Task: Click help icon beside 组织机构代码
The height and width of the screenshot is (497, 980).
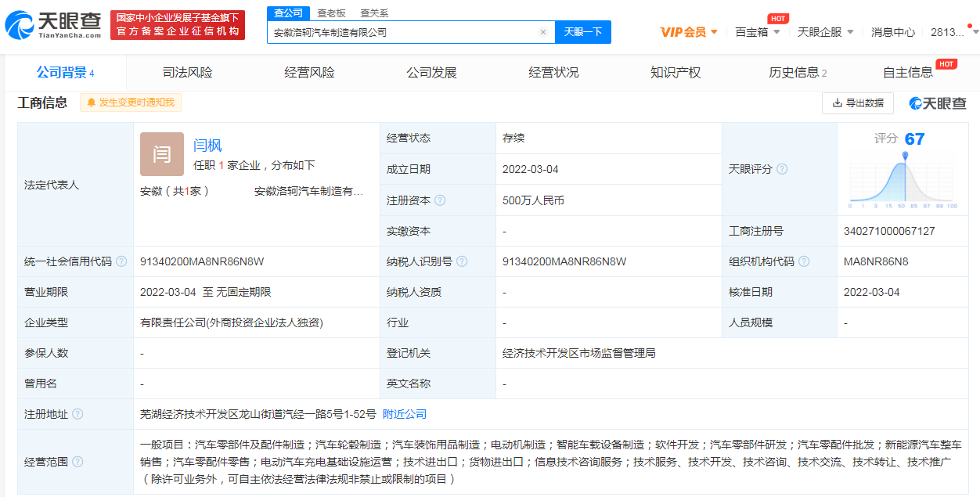Action: point(804,261)
